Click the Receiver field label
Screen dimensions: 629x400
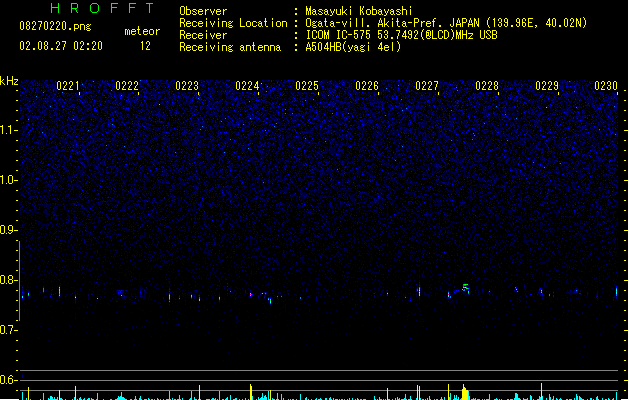point(203,35)
